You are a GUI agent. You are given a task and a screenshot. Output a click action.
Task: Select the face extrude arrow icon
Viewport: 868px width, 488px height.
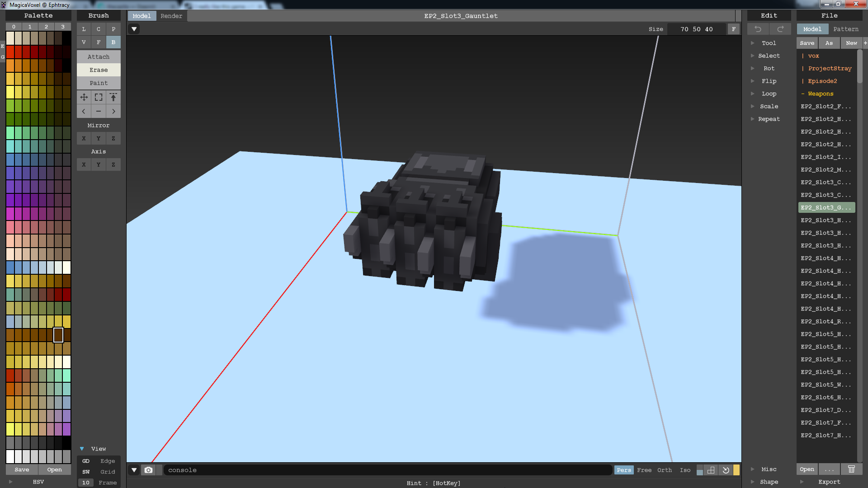click(x=113, y=97)
